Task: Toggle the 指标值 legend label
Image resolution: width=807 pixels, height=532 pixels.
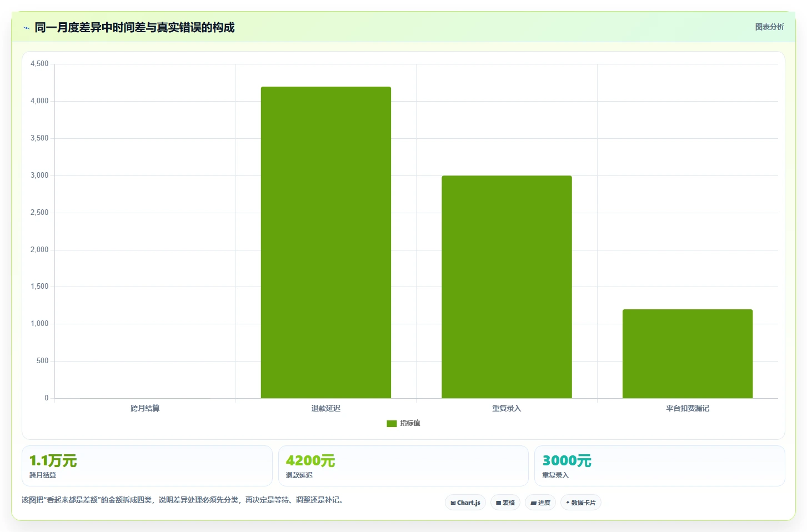Action: tap(410, 423)
